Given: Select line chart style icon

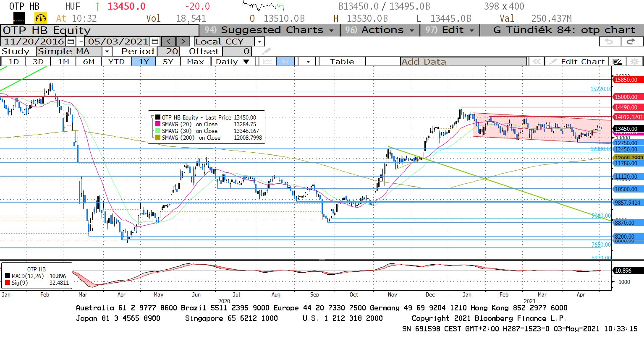Looking at the screenshot, I should pos(267,62).
